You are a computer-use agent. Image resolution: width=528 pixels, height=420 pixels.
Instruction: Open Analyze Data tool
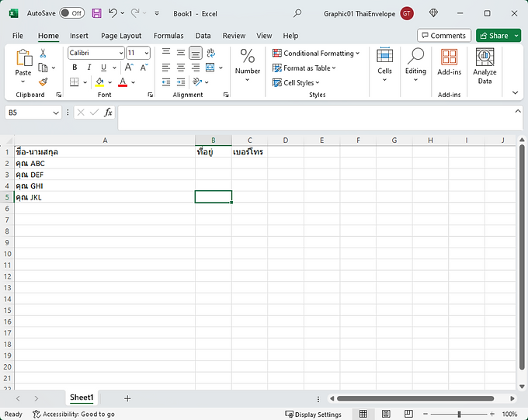[485, 67]
